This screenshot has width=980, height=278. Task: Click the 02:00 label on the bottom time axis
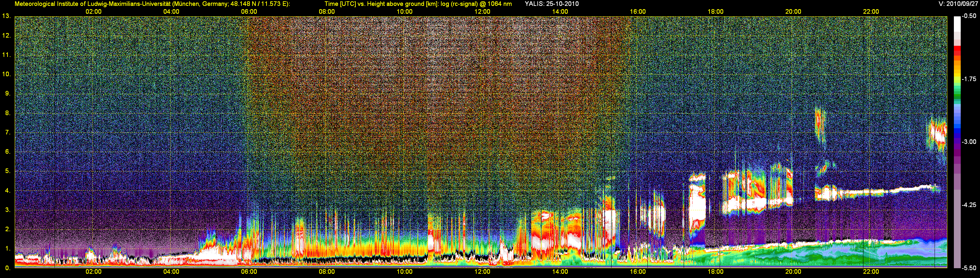93,272
